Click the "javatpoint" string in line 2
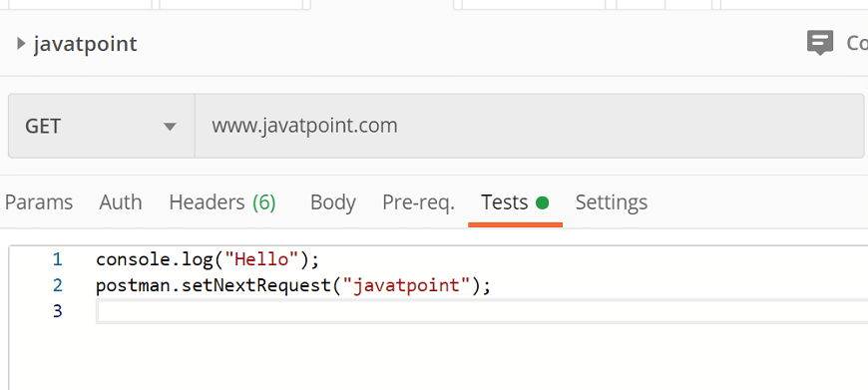 [x=406, y=286]
